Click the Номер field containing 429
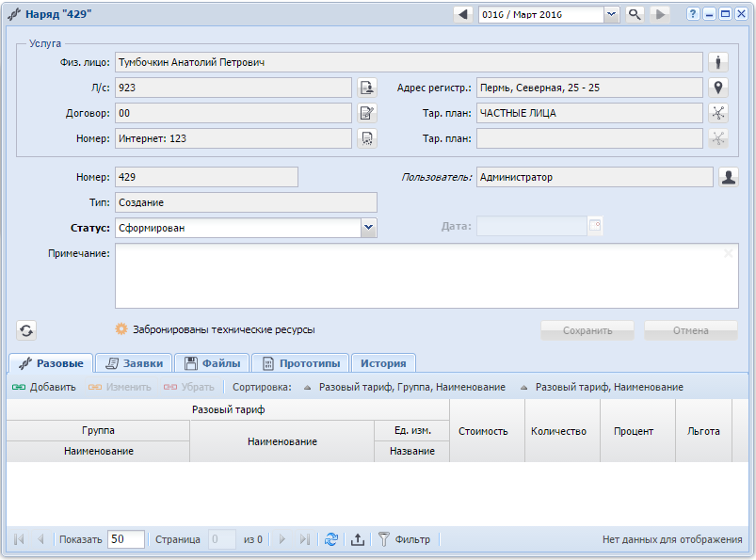Image resolution: width=756 pixels, height=560 pixels. point(206,177)
